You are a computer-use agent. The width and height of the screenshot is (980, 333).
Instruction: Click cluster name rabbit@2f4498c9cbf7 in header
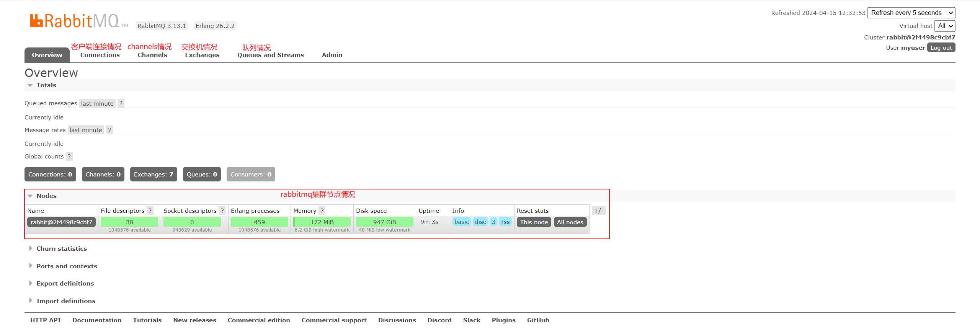921,38
